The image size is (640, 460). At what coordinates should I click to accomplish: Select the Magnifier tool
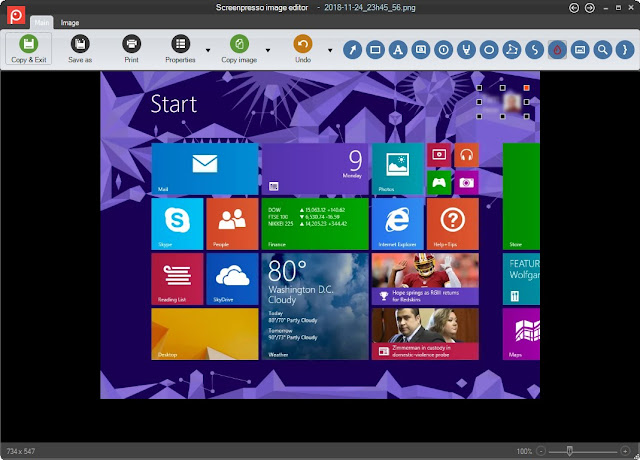click(x=603, y=50)
